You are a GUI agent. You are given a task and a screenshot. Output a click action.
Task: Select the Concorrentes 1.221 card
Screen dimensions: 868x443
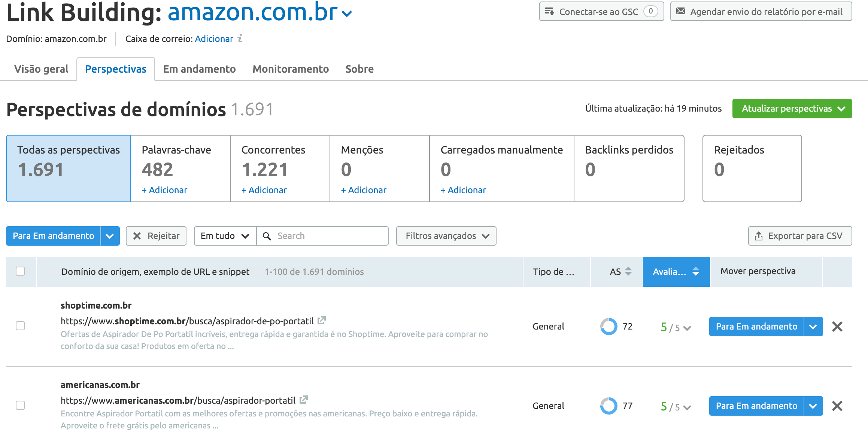tap(280, 169)
